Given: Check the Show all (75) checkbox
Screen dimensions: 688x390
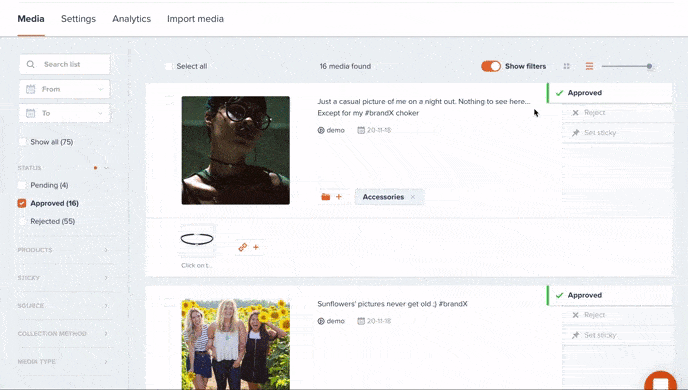Looking at the screenshot, I should click(x=22, y=142).
